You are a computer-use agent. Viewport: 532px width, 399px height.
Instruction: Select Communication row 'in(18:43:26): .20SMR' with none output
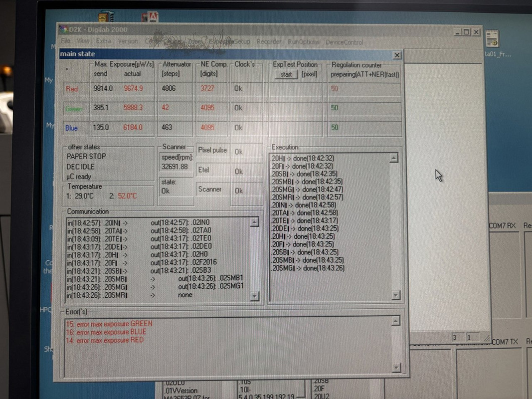[130, 295]
